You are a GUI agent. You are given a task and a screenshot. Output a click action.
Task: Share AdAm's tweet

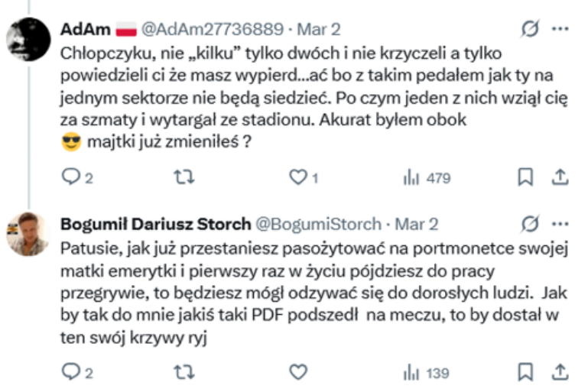tap(560, 178)
